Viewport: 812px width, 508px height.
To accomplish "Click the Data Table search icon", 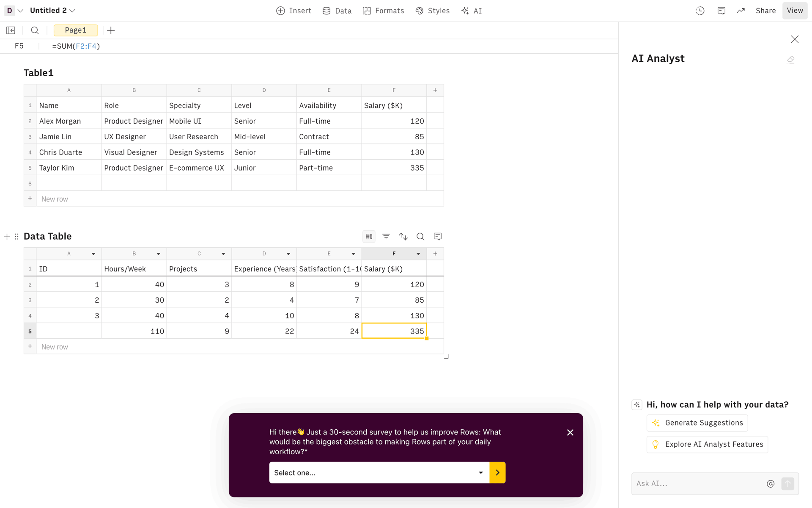I will 420,237.
